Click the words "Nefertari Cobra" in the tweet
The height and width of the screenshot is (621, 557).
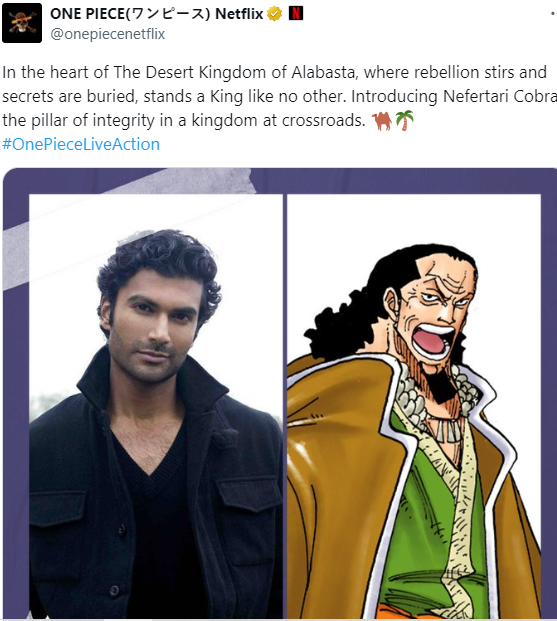500,96
